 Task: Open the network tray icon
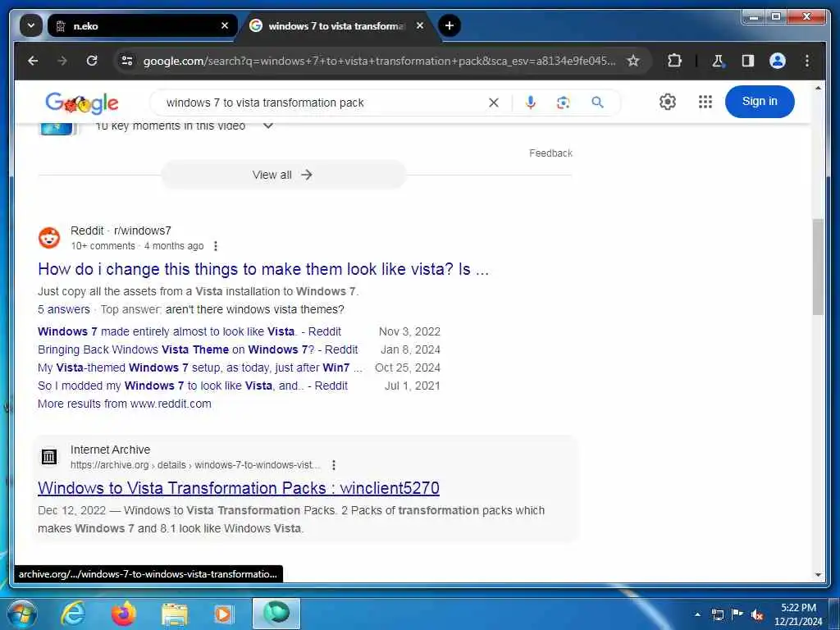click(718, 614)
